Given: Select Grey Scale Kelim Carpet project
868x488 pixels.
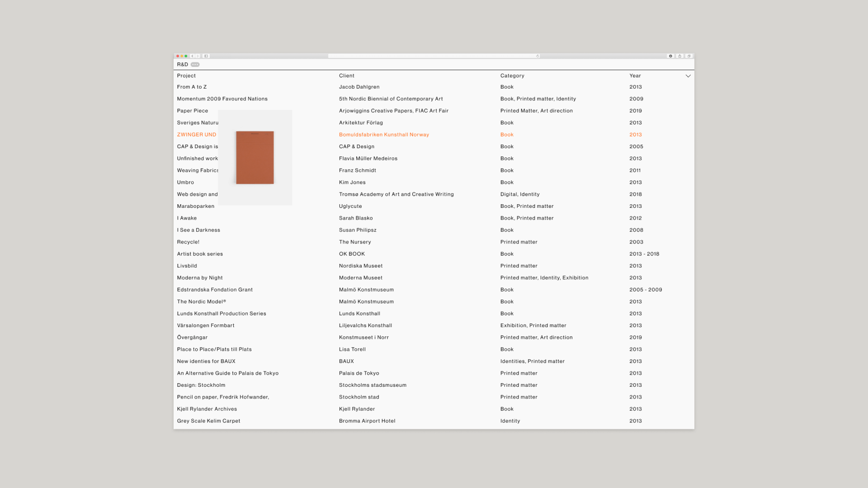Looking at the screenshot, I should 208,421.
